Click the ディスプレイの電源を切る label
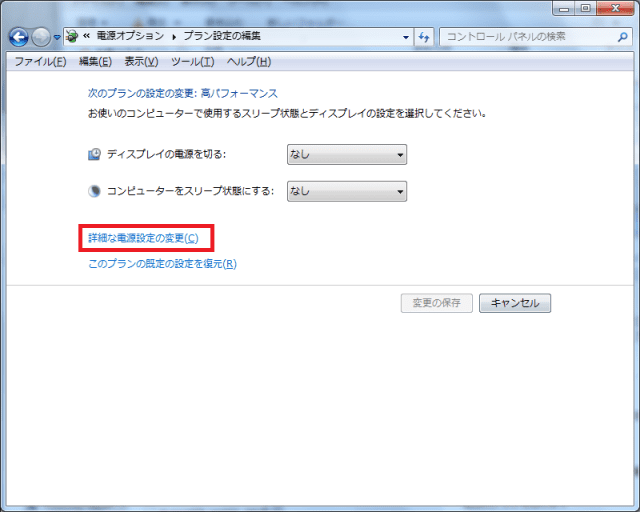The height and width of the screenshot is (512, 640). click(167, 154)
